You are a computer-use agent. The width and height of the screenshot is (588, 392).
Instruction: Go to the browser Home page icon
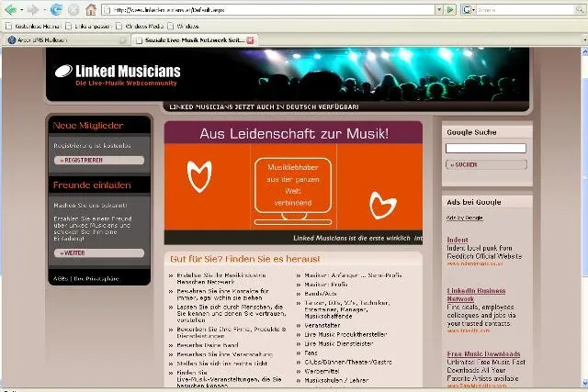tap(91, 9)
